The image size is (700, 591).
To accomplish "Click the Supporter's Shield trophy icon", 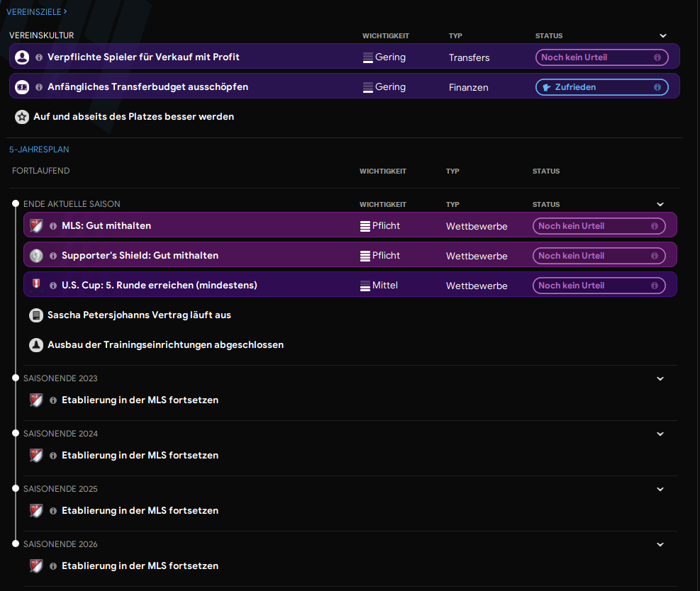I will click(36, 256).
